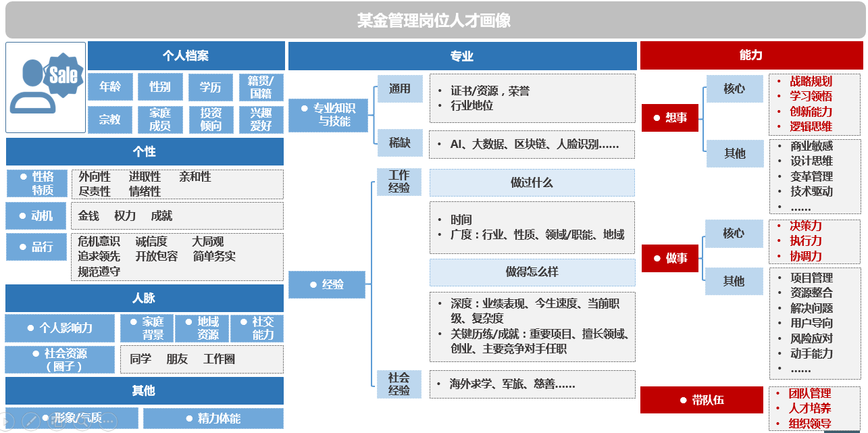Screen dimensions: 868x433
Task: Select the 个人档案 header box
Action: coord(186,55)
